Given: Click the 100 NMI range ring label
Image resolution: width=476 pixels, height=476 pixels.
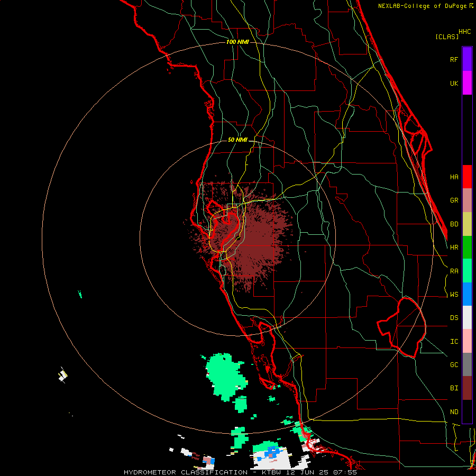Looking at the screenshot, I should 237,42.
